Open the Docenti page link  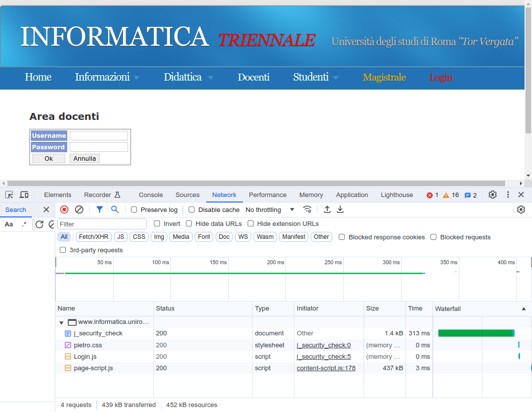coord(254,77)
